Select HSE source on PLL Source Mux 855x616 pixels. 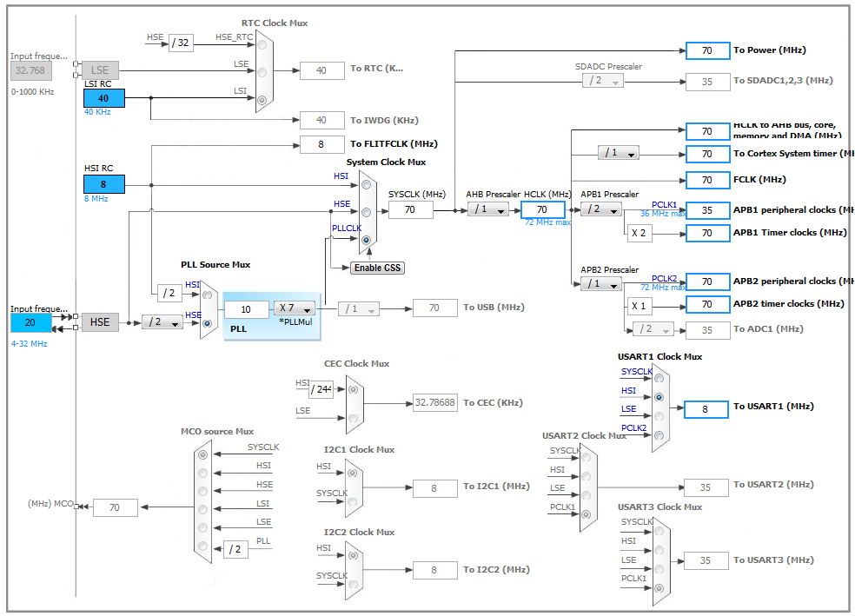click(207, 323)
